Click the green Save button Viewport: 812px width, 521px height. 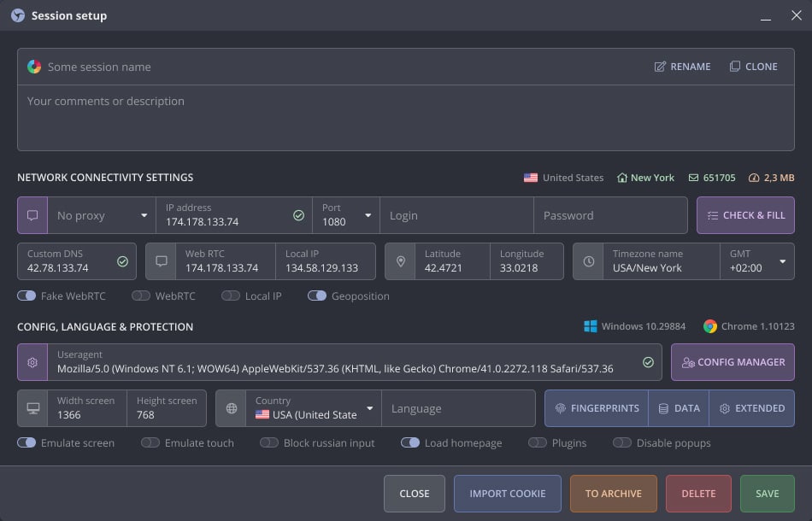(x=767, y=493)
